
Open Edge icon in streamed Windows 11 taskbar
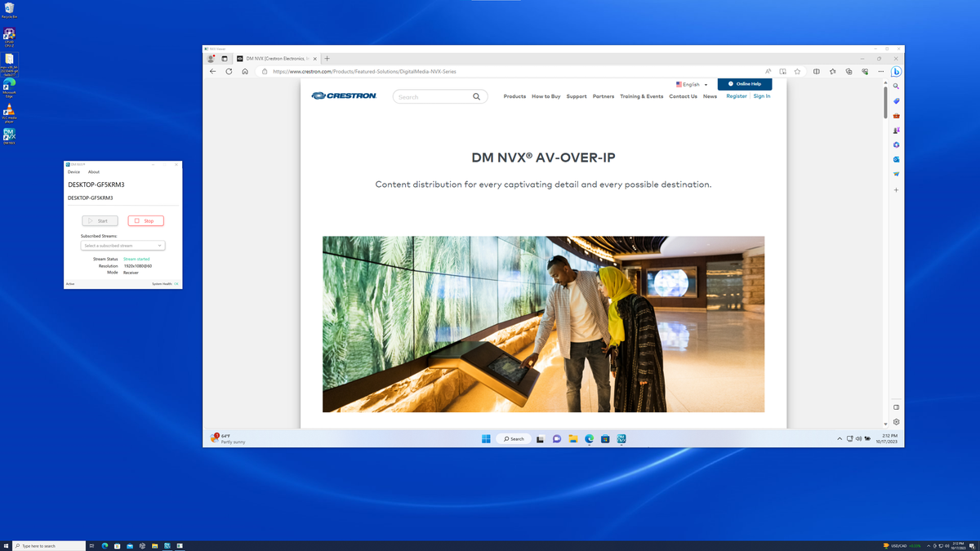pyautogui.click(x=590, y=439)
